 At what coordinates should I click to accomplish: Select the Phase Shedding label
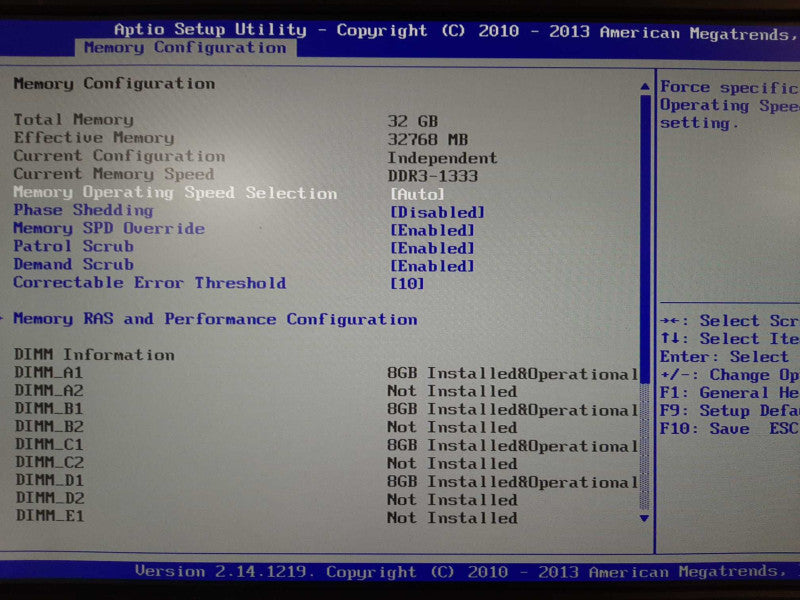[x=83, y=210]
